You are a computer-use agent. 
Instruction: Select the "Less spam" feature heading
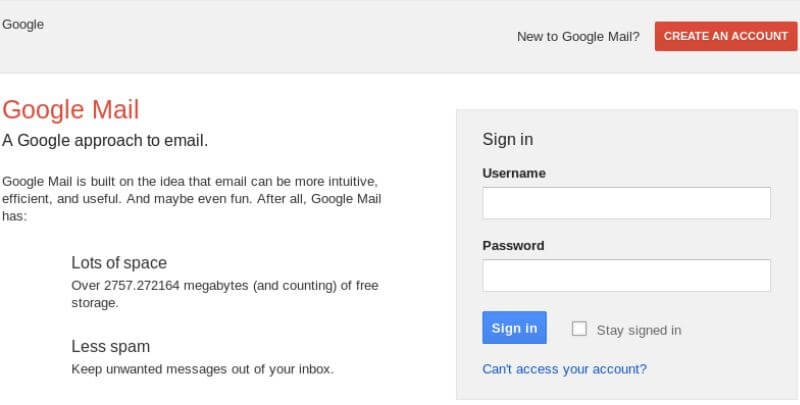pyautogui.click(x=110, y=346)
